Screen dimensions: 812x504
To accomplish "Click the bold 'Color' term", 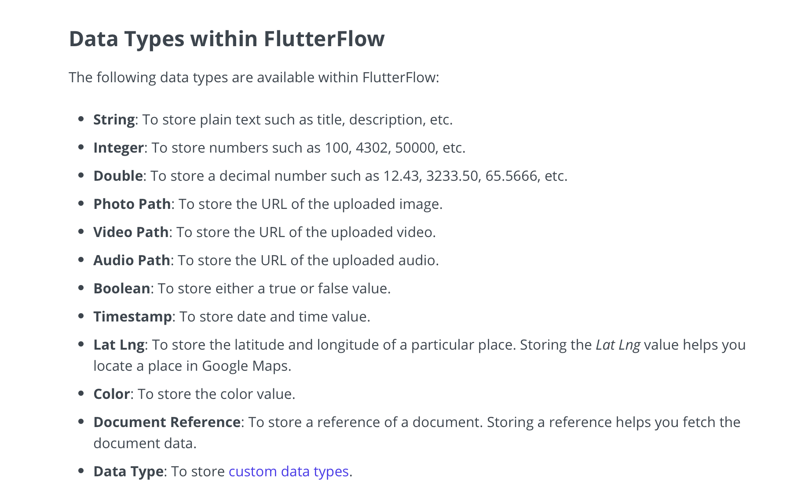I will pos(111,394).
